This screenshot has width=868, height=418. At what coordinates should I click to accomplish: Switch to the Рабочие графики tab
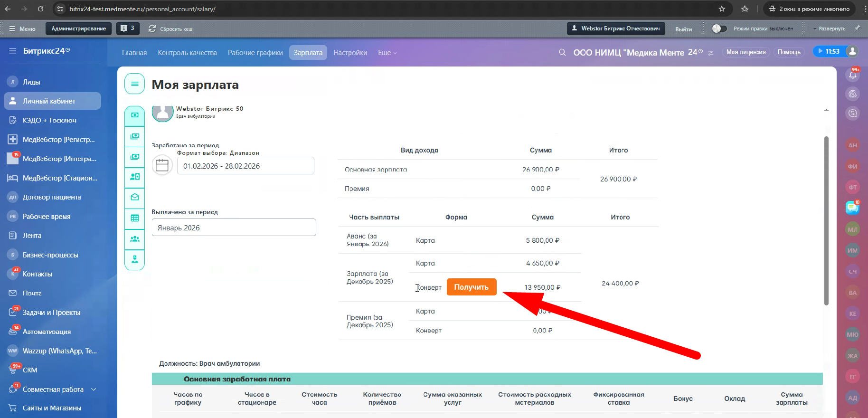tap(255, 53)
